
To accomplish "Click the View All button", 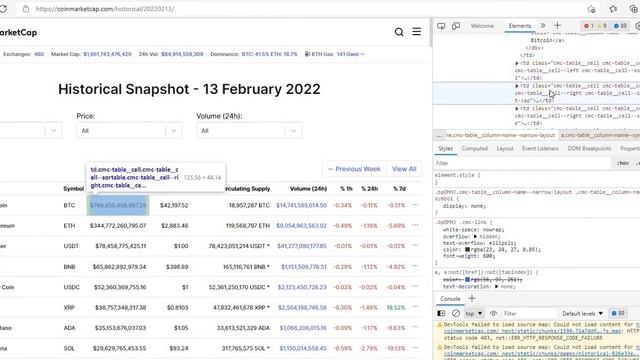I will tap(404, 169).
